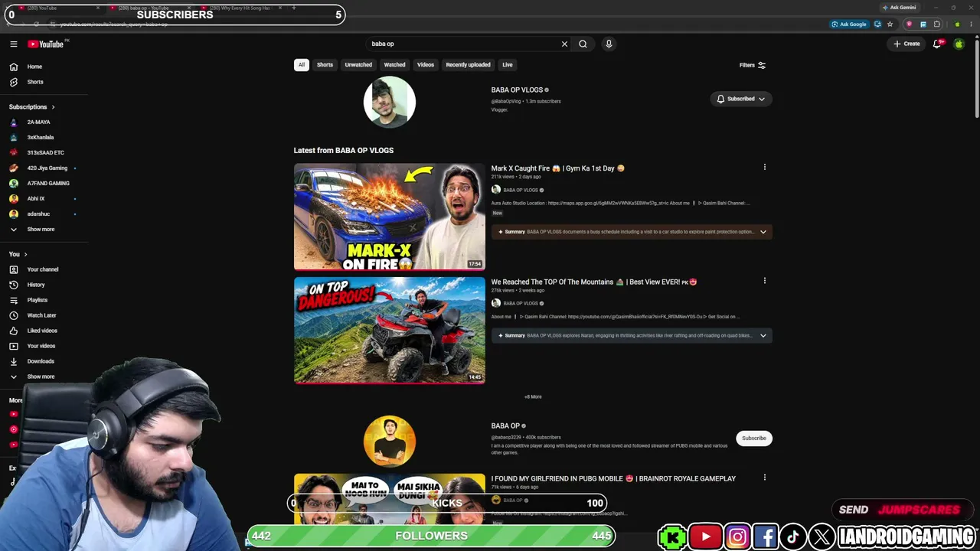
Task: Play the ON TOP DANGEROUS thumbnail
Action: [x=390, y=330]
